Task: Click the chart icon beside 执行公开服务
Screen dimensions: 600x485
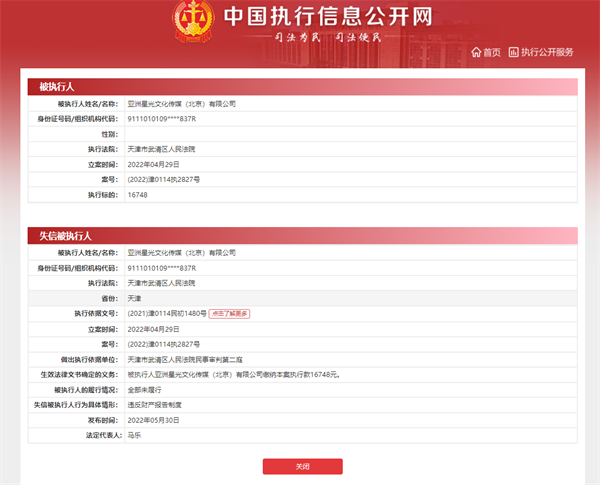Action: coord(513,52)
